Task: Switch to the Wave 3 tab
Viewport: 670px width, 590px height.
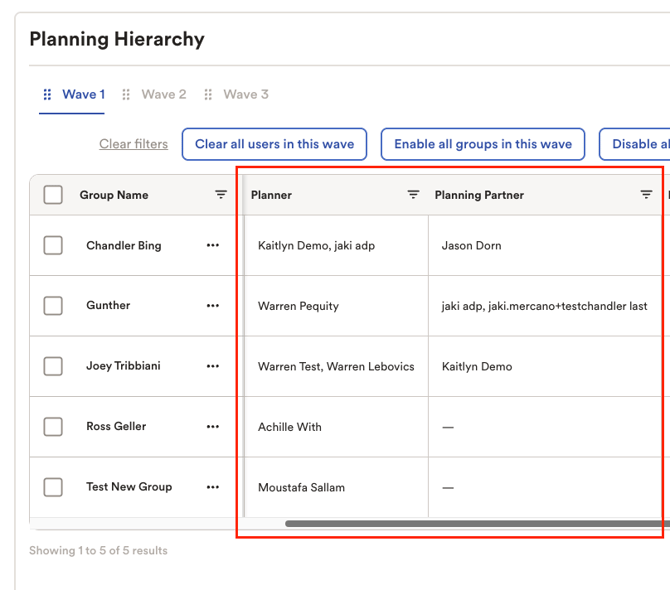Action: point(246,94)
